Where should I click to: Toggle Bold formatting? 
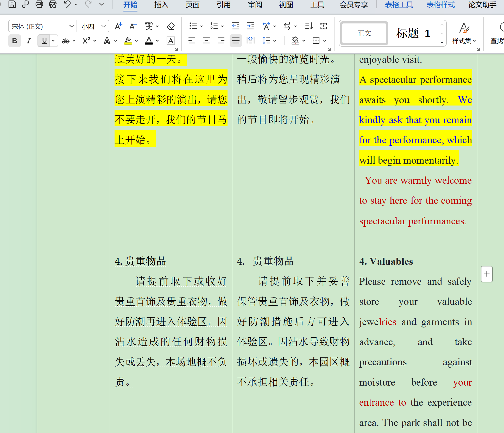pyautogui.click(x=15, y=41)
